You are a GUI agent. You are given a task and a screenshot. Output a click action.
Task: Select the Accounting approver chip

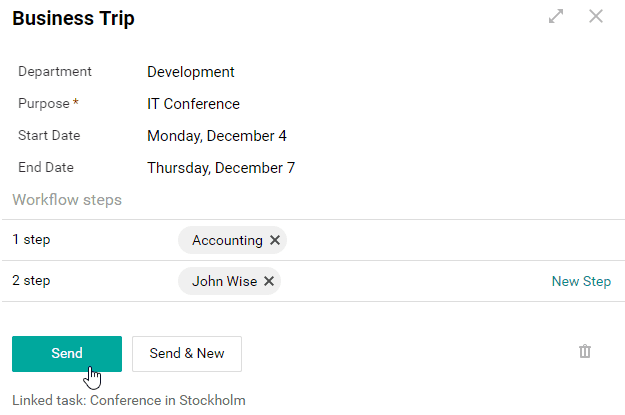click(227, 240)
